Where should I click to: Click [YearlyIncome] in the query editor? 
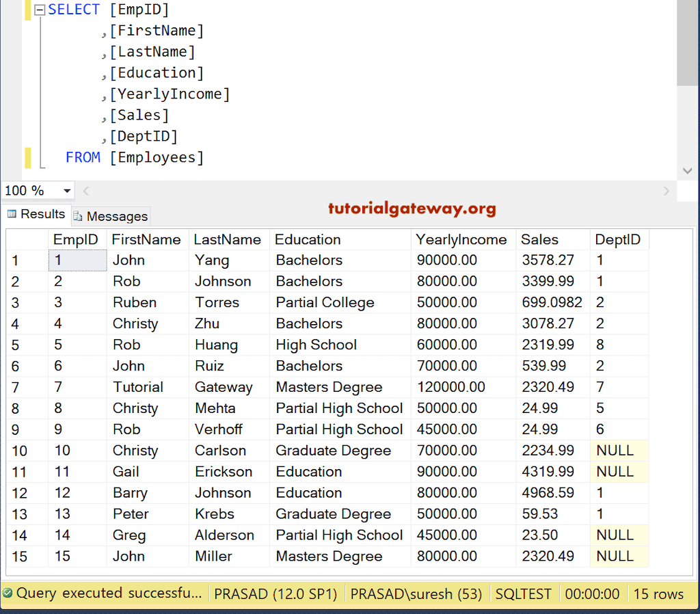click(x=170, y=94)
